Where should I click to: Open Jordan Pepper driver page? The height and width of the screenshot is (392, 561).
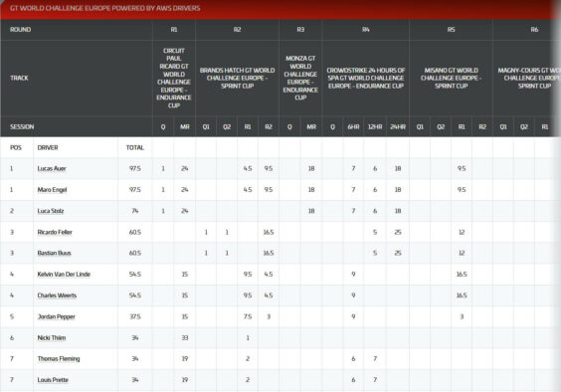(56, 316)
